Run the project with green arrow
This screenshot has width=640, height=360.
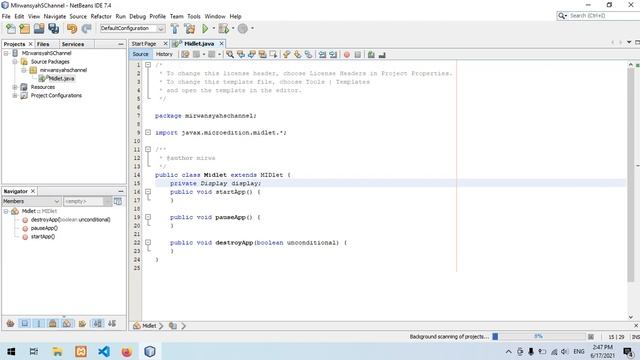[205, 29]
